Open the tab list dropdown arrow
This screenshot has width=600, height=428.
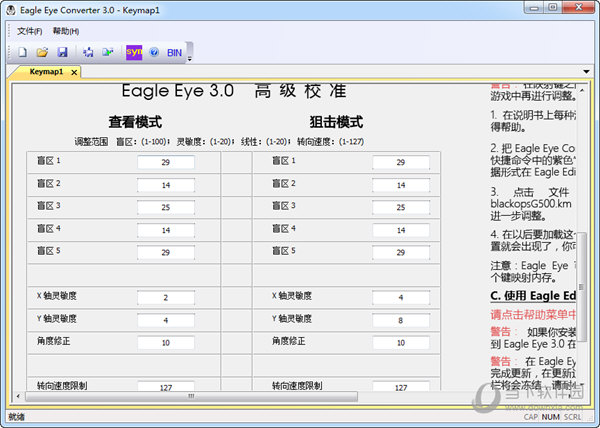(x=586, y=72)
